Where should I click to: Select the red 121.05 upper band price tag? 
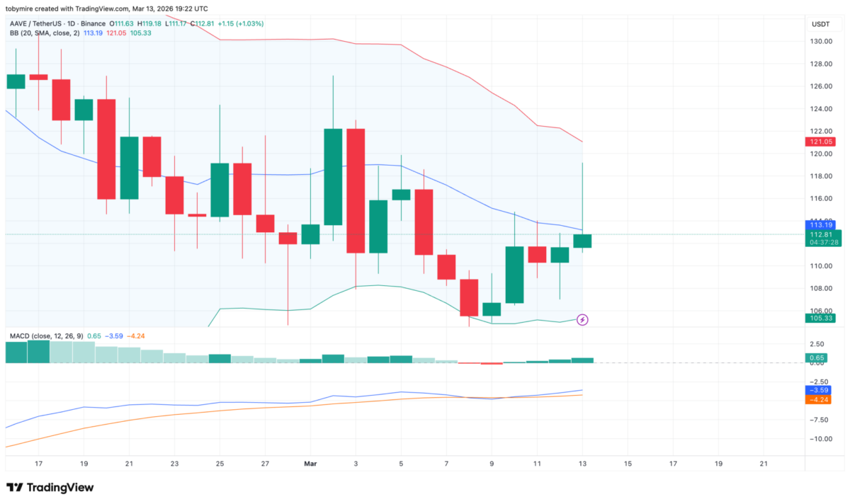pos(818,142)
